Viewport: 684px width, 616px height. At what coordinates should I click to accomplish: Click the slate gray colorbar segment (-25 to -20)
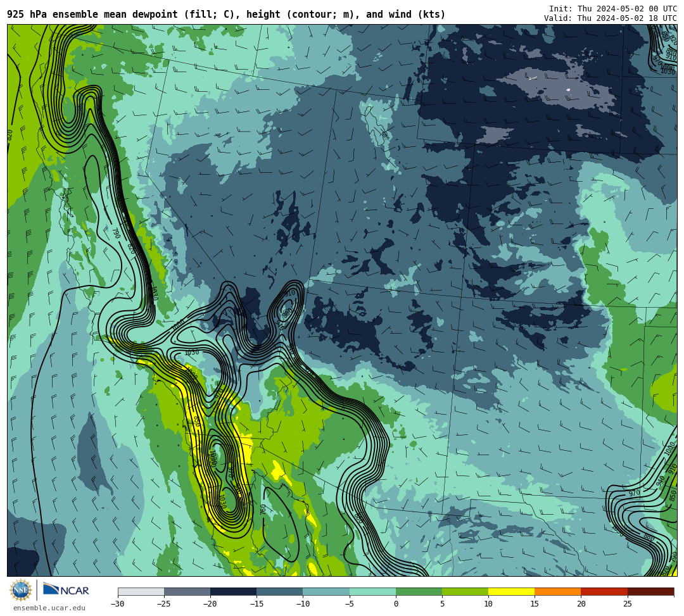187,591
